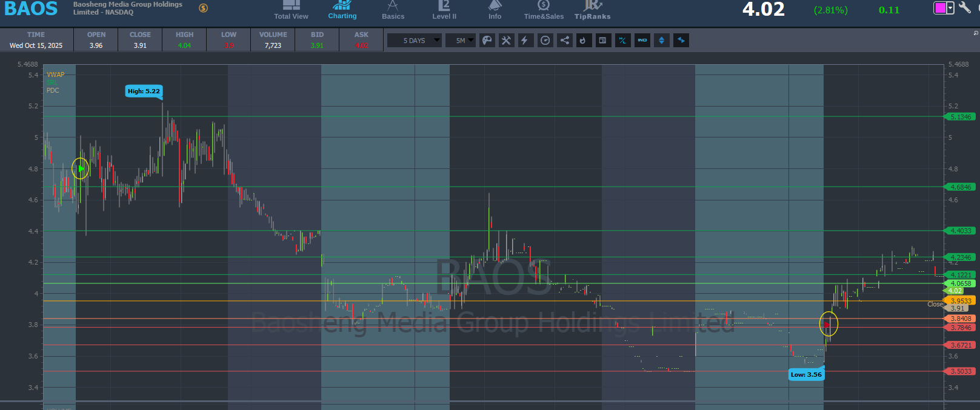Image resolution: width=980 pixels, height=410 pixels.
Task: Select the 4.2346 price level tag
Action: click(960, 257)
